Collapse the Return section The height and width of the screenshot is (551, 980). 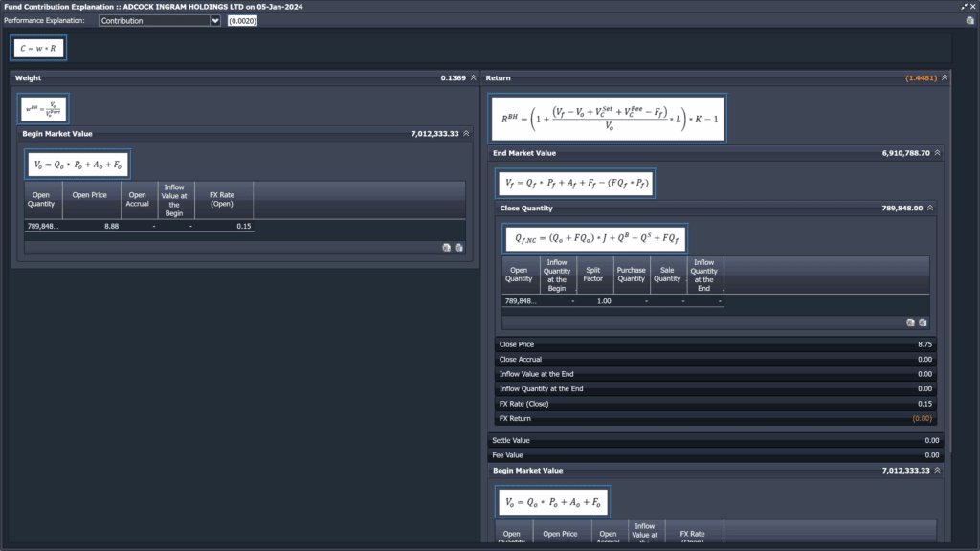click(945, 77)
